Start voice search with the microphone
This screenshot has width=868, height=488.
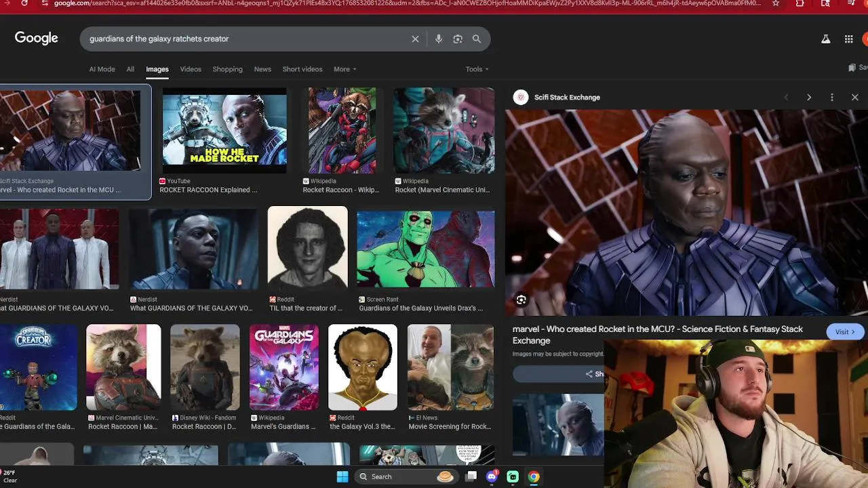(x=439, y=39)
